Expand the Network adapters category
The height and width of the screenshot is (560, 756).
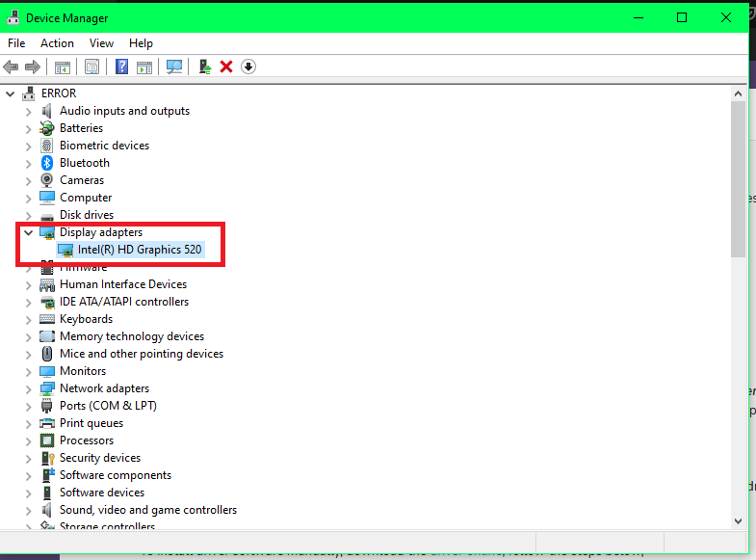click(x=28, y=388)
